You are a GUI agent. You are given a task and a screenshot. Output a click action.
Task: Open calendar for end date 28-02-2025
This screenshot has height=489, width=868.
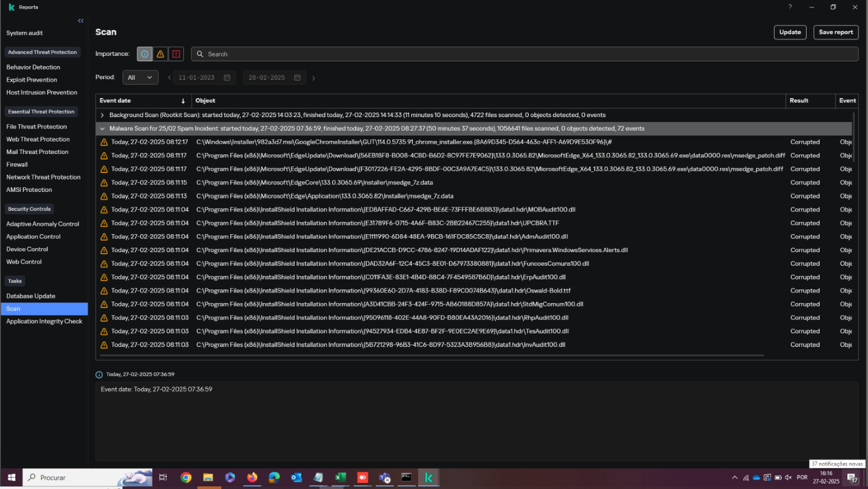(297, 78)
